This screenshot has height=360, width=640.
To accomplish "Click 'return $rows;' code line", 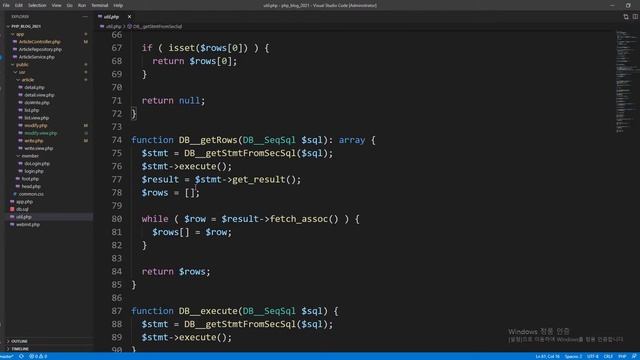I will click(176, 271).
